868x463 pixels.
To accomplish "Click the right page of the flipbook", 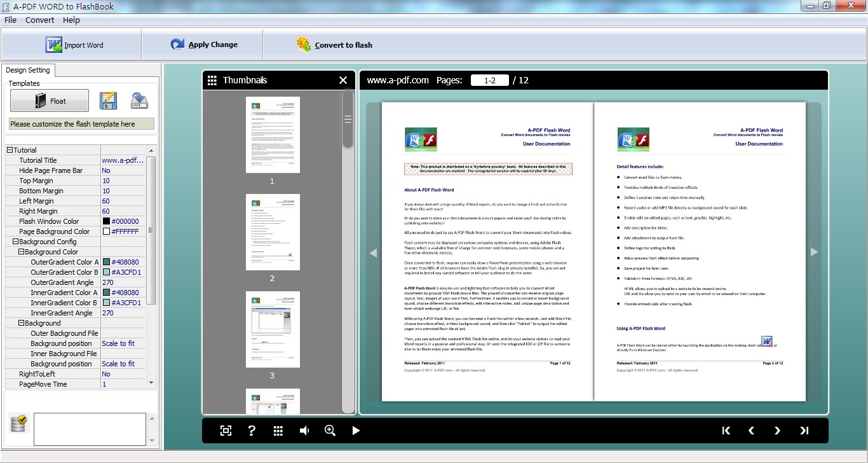I will pyautogui.click(x=700, y=252).
